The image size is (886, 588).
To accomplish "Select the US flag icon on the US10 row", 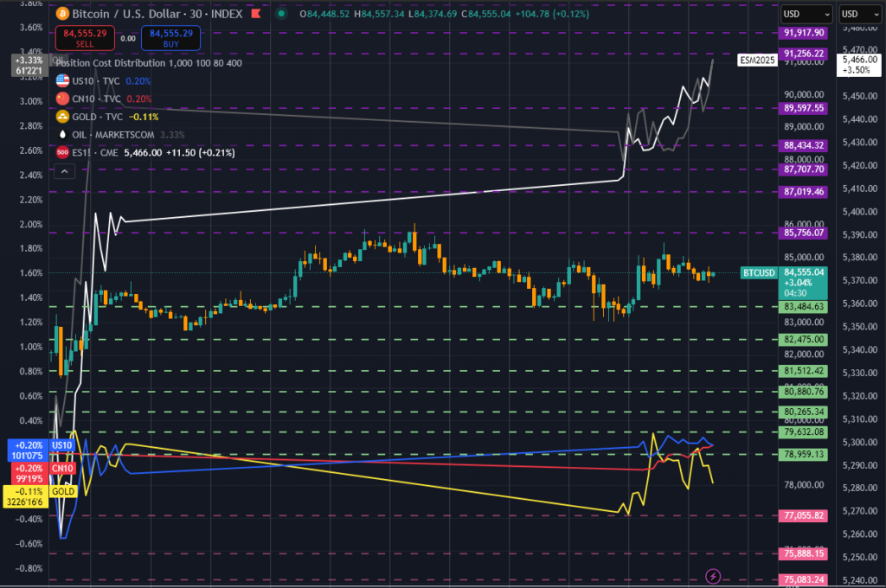I will pyautogui.click(x=61, y=81).
